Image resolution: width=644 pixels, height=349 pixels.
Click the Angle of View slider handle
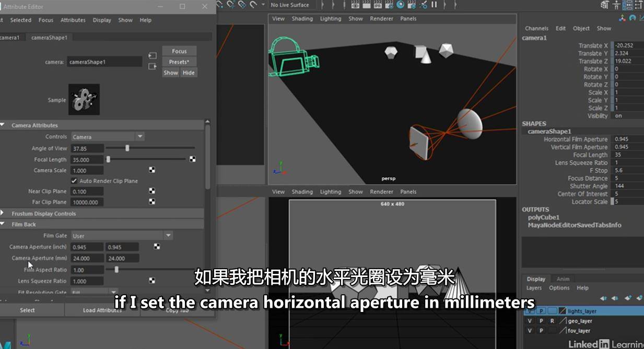[x=127, y=148]
